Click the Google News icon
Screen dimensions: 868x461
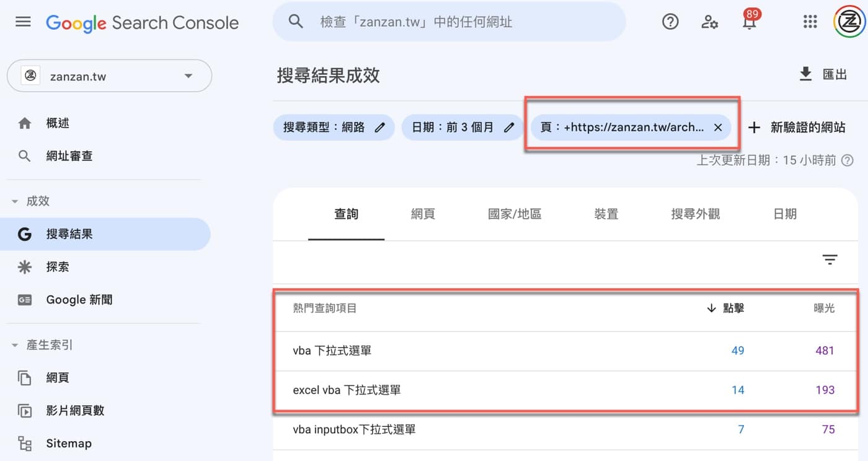[25, 300]
